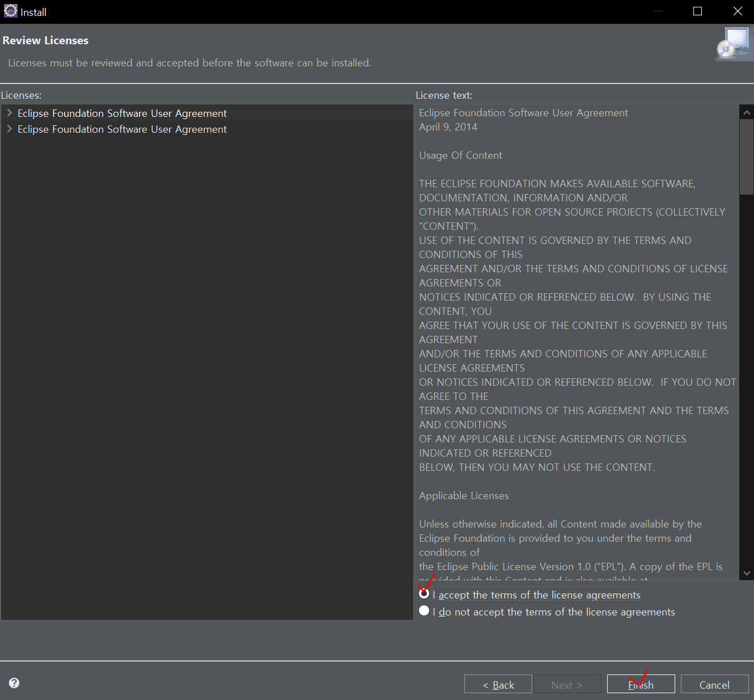This screenshot has height=700, width=754.
Task: Select first Eclipse Foundation agreement row
Action: (x=207, y=113)
